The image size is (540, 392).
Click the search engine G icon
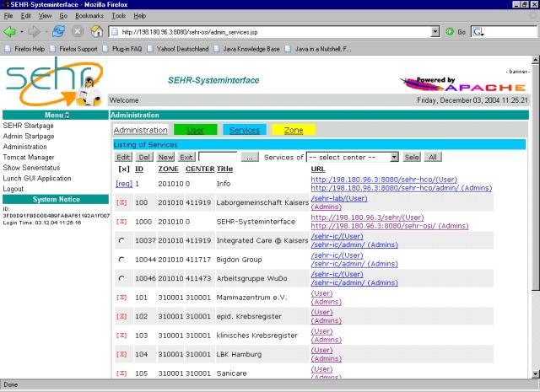pos(477,32)
